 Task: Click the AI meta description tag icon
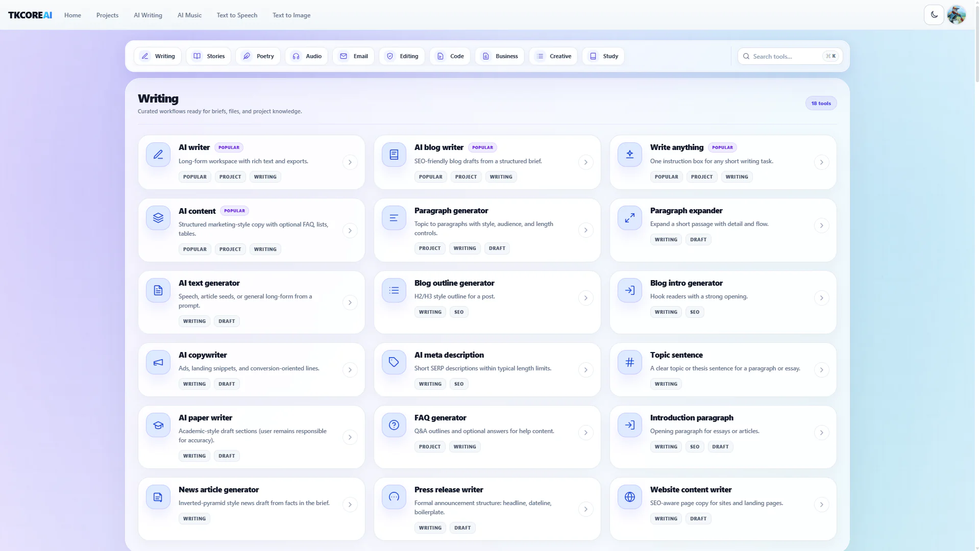point(394,362)
